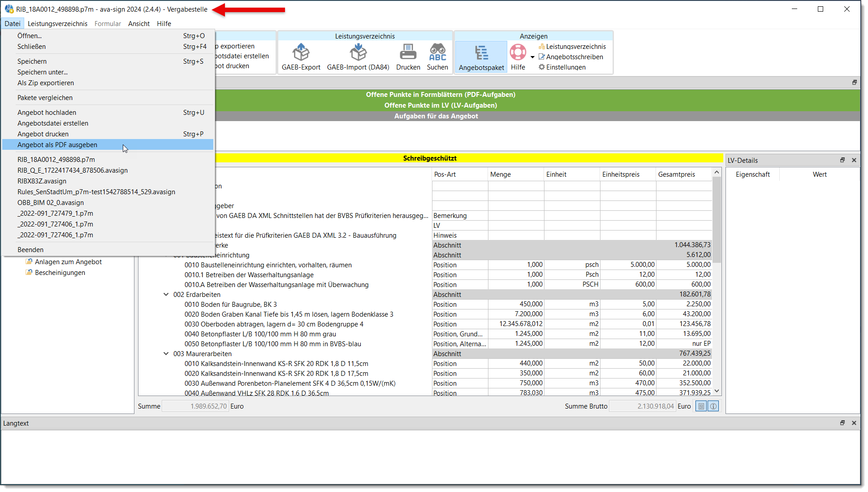
Task: Undock the Langtext panel
Action: pyautogui.click(x=842, y=423)
